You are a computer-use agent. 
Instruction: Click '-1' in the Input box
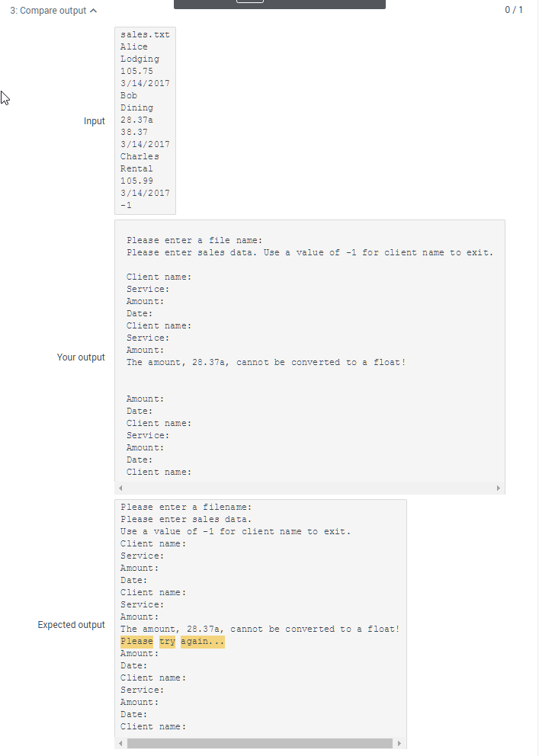[x=126, y=206]
